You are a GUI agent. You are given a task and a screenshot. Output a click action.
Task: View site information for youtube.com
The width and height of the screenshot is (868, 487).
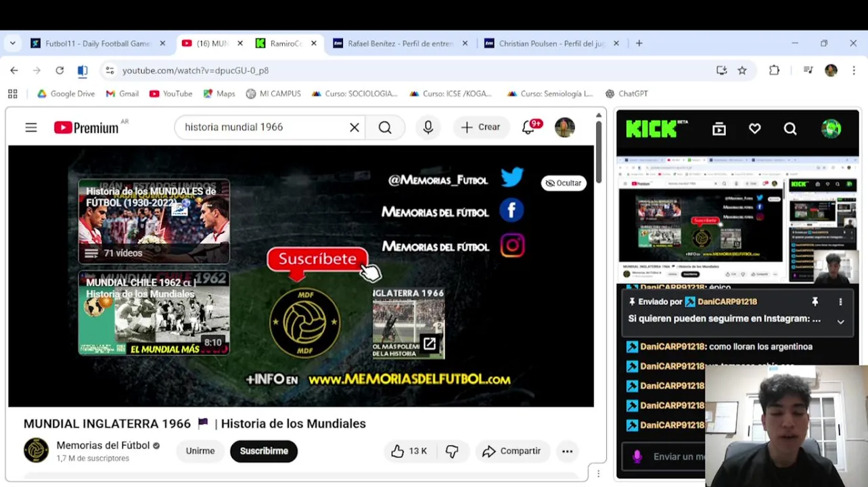pyautogui.click(x=110, y=70)
